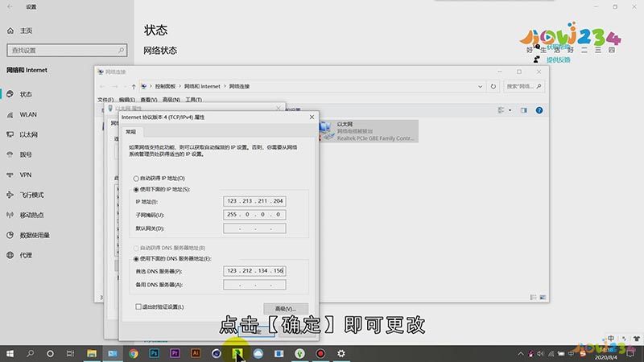Click the 提供反馈 link
This screenshot has height=362, width=644.
[x=558, y=60]
